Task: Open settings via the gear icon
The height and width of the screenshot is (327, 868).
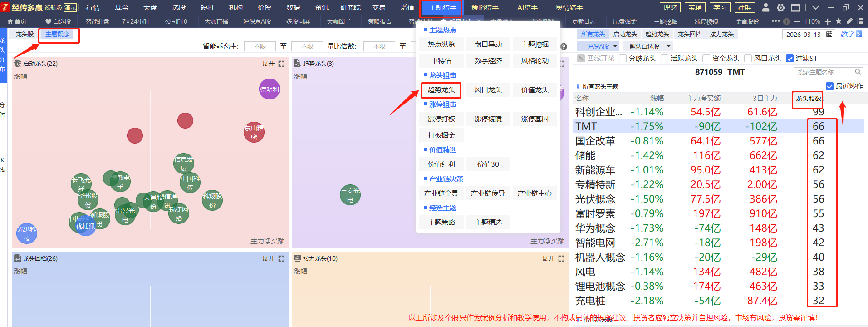Action: coord(780,7)
